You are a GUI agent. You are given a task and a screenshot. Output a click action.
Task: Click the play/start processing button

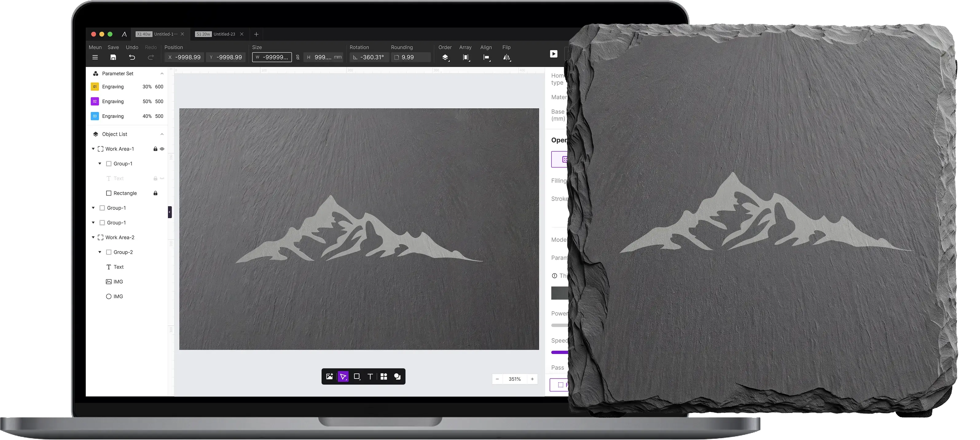pos(554,54)
